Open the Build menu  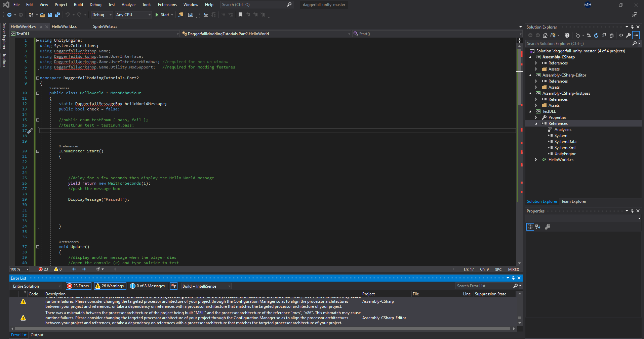pos(78,5)
